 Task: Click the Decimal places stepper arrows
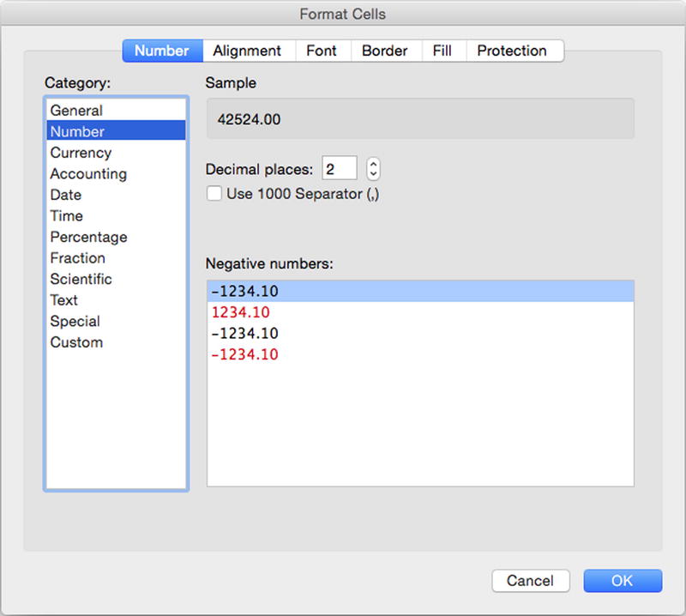(373, 168)
